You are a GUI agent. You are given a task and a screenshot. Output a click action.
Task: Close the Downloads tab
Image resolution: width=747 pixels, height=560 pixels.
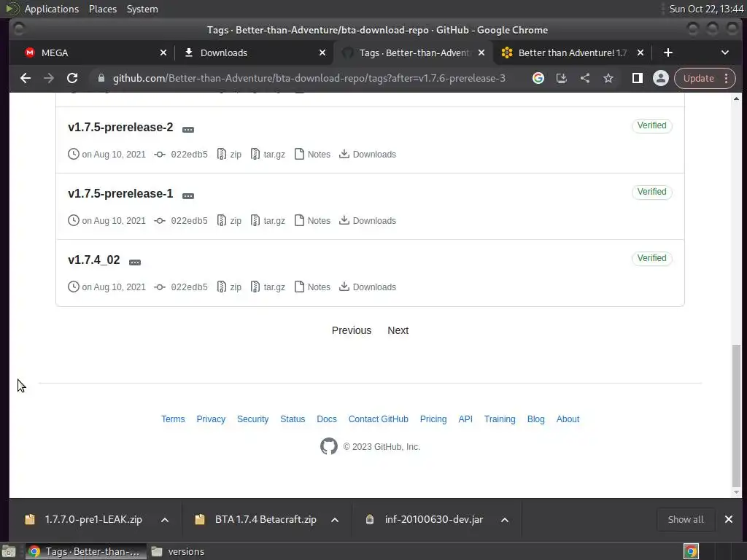click(322, 52)
